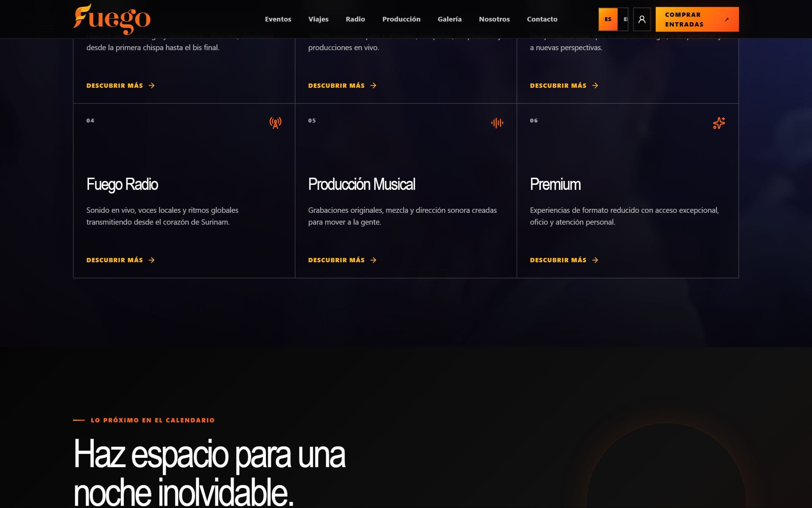Open the Eventos menu item
The height and width of the screenshot is (508, 812).
(x=278, y=19)
